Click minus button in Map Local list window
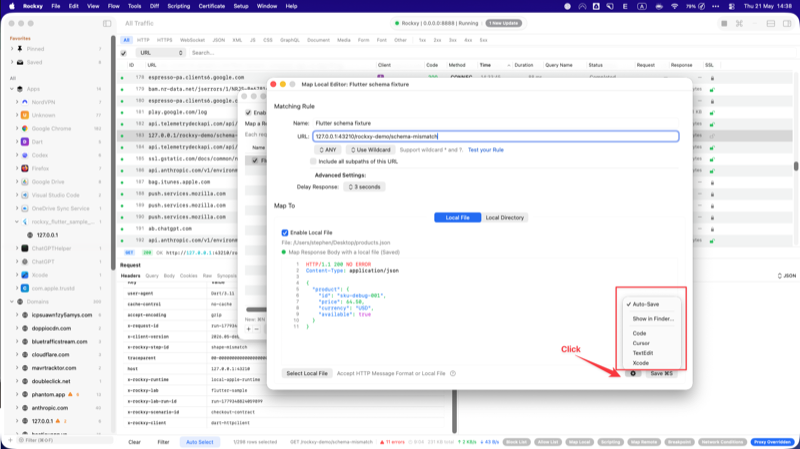The image size is (800, 449). (x=257, y=329)
